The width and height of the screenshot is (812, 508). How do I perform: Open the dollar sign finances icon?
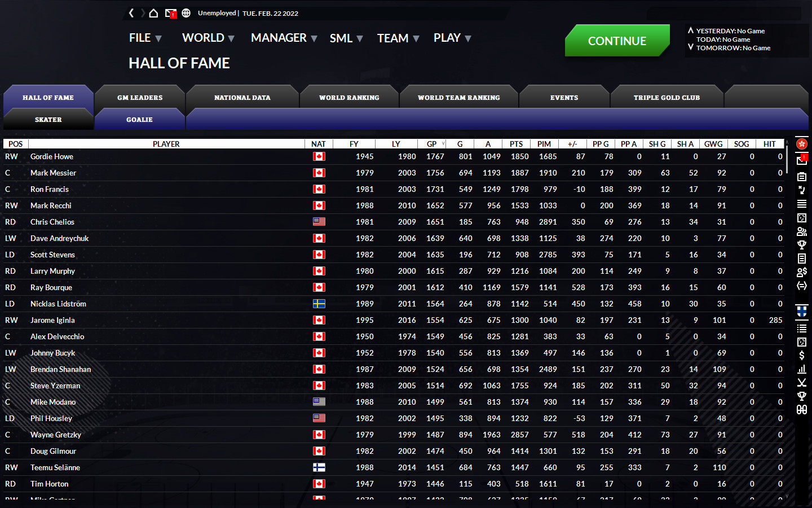point(801,356)
